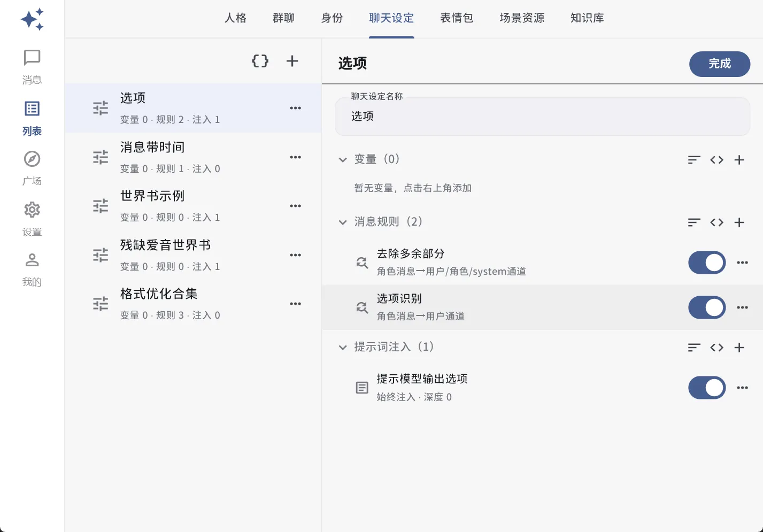Viewport: 763px width, 532px height.
Task: Add a new 提示词注入 entry
Action: point(739,348)
